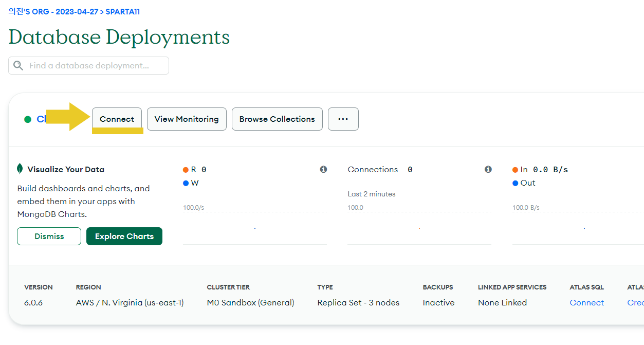Click the blue W legend dot
644x345 pixels.
click(186, 183)
